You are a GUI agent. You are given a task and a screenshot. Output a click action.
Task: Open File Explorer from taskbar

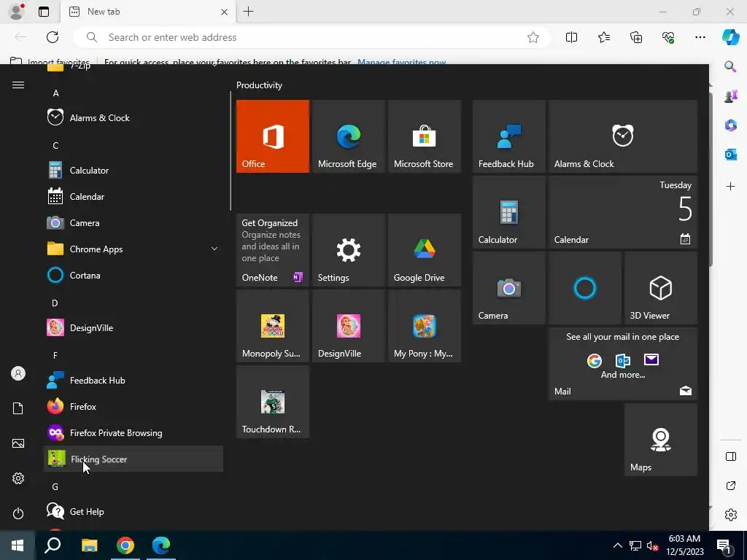pyautogui.click(x=89, y=545)
